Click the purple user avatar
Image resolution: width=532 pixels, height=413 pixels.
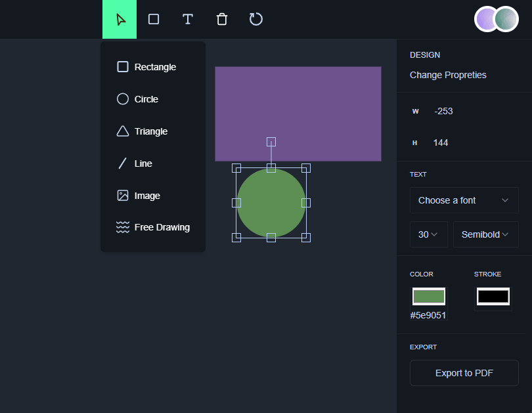[487, 19]
